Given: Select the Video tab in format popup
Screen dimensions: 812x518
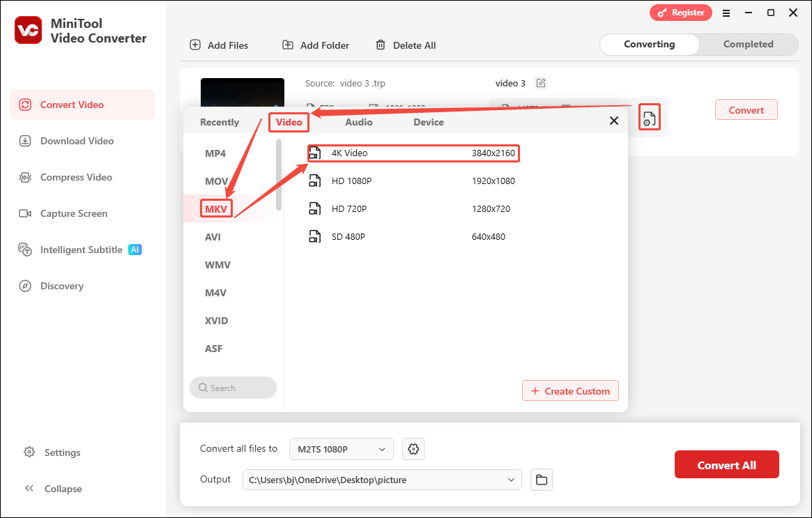Looking at the screenshot, I should 289,122.
